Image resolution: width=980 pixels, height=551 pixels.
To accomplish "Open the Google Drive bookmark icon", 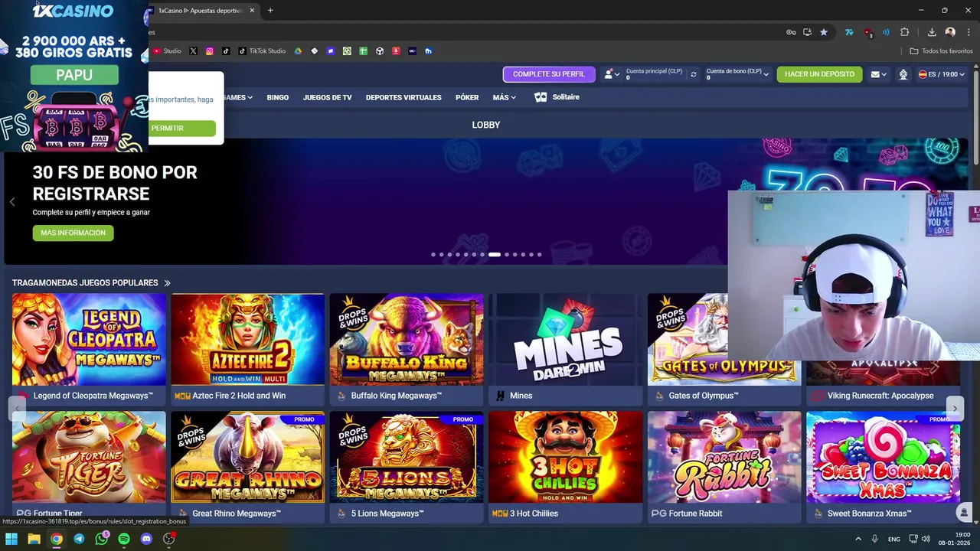I will pyautogui.click(x=298, y=51).
